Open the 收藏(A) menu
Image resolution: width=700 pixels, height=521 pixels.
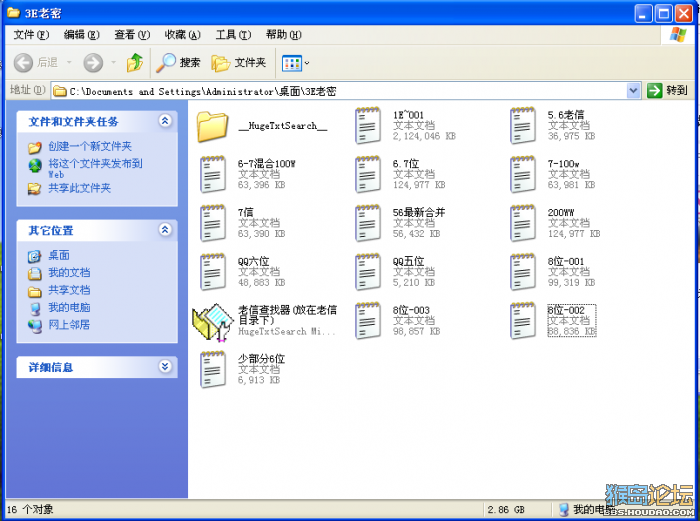click(x=183, y=34)
